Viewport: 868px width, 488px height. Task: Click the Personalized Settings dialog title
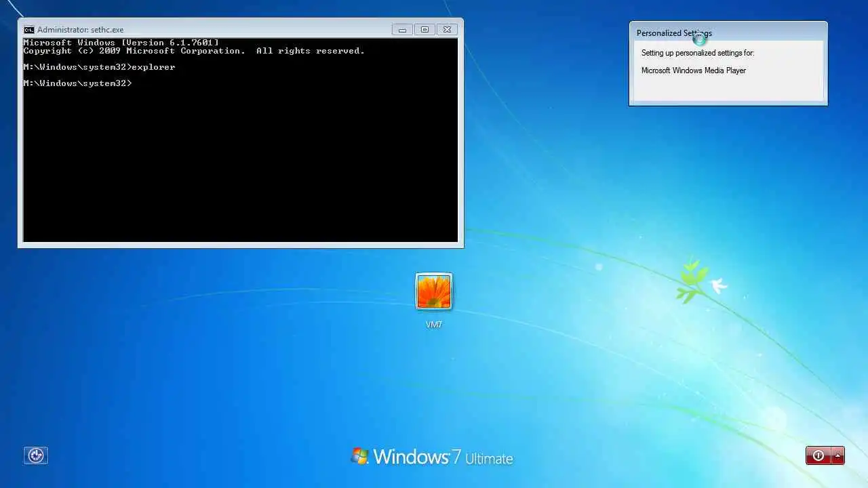(x=674, y=33)
